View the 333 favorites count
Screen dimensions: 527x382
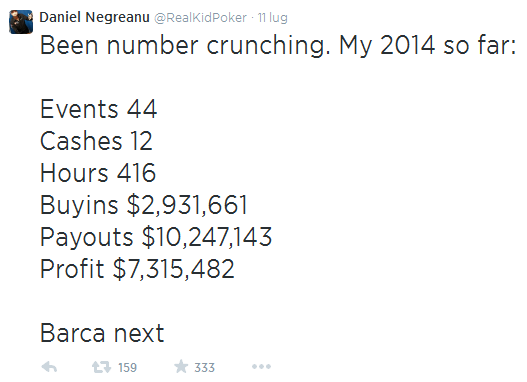click(204, 368)
